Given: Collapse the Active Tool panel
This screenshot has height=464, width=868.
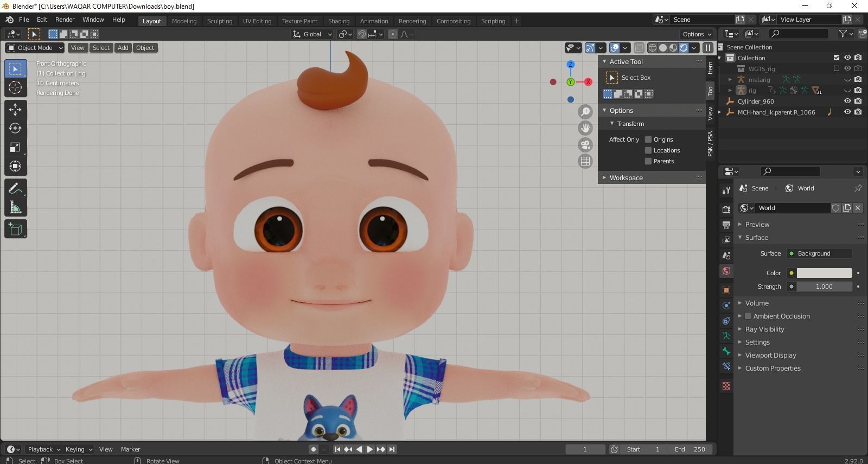Looking at the screenshot, I should [x=626, y=62].
